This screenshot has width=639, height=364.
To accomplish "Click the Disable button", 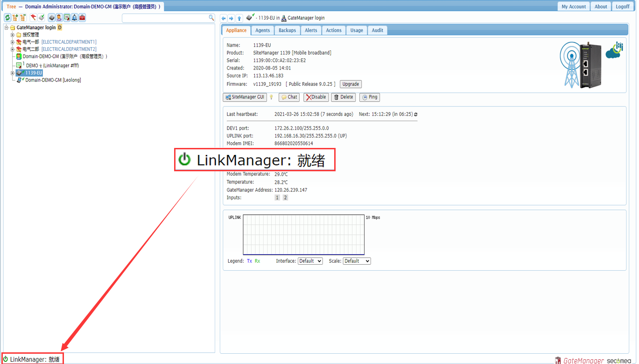I will (x=316, y=97).
